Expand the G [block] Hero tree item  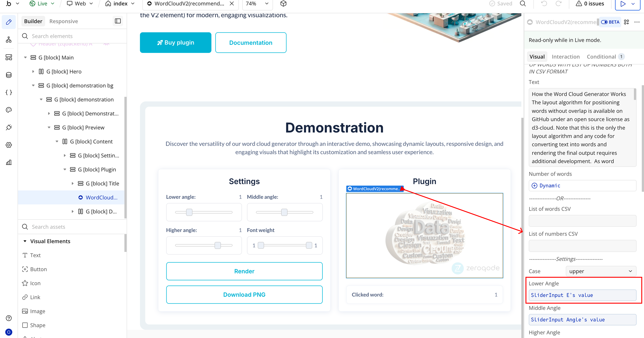(x=33, y=72)
